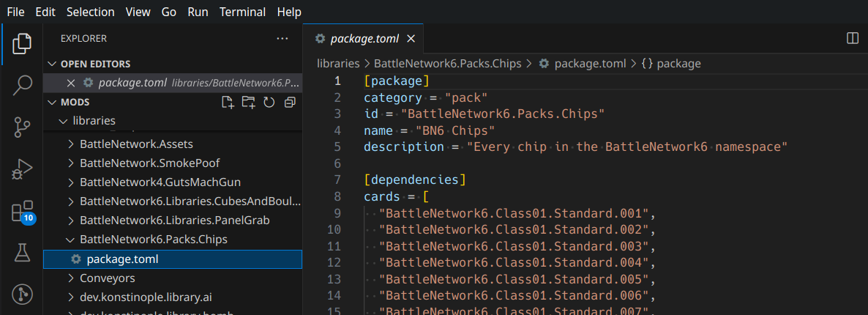Screen dimensions: 868x315
Task: Click the New Folder icon in MODS header
Action: coord(249,102)
